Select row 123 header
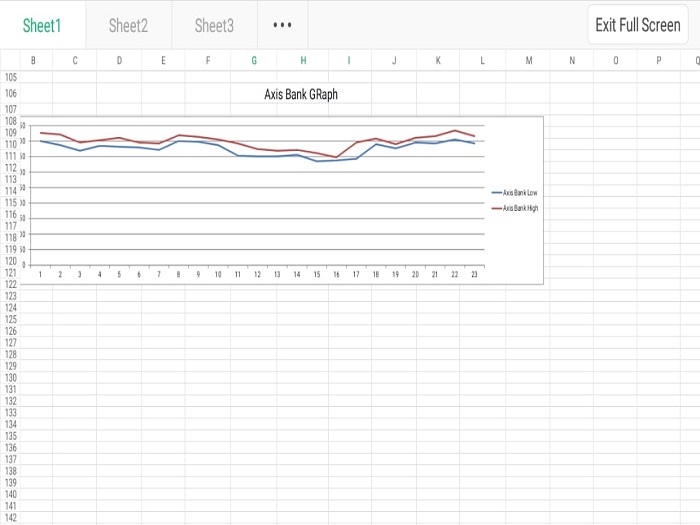The width and height of the screenshot is (700, 525). tap(10, 296)
